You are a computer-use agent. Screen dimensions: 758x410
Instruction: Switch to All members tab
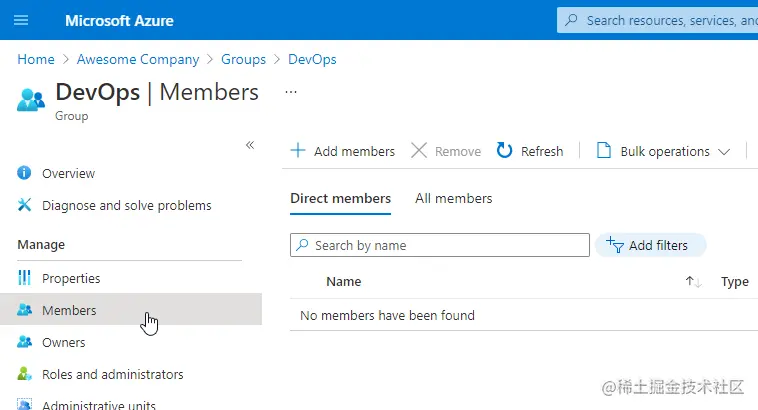pos(453,199)
